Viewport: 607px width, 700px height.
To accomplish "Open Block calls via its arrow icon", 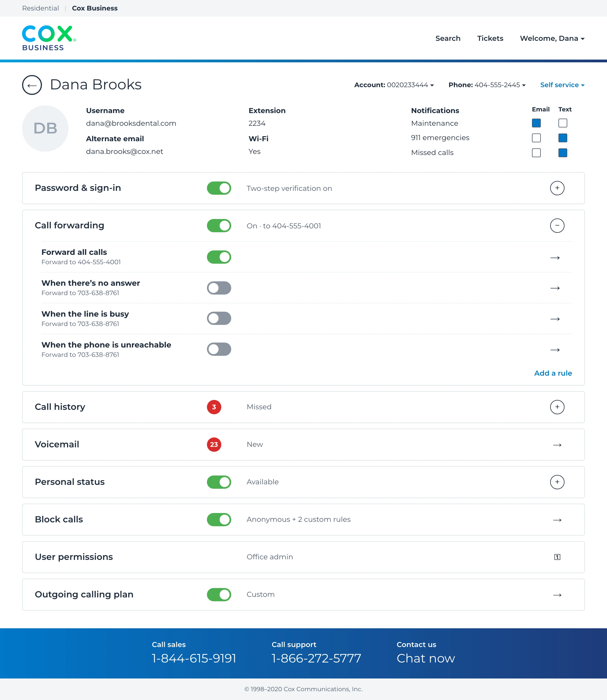I will pos(557,520).
